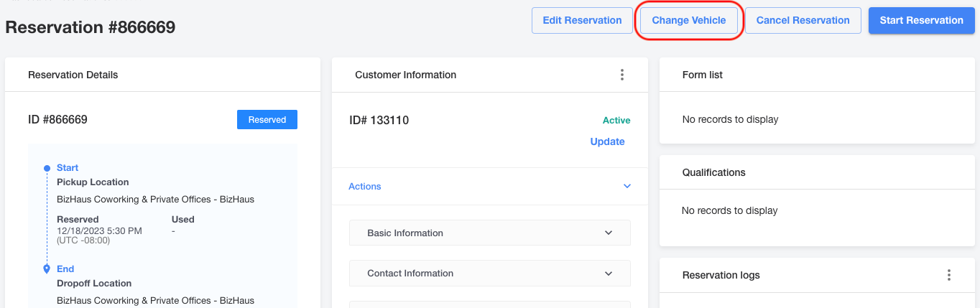Click the Reserved status badge
Viewport: 980px width, 308px height.
point(267,120)
